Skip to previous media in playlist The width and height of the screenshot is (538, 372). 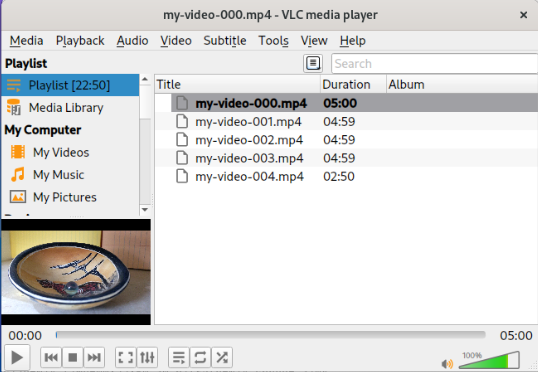[51, 357]
